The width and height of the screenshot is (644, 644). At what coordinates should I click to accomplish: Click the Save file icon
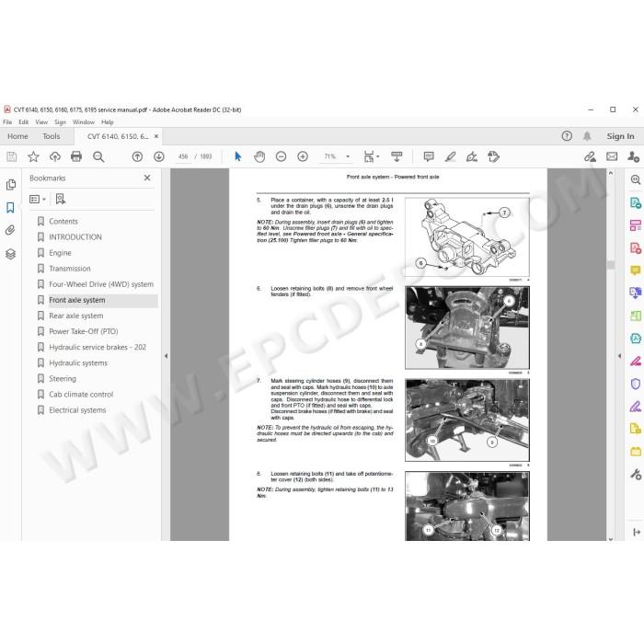[12, 156]
